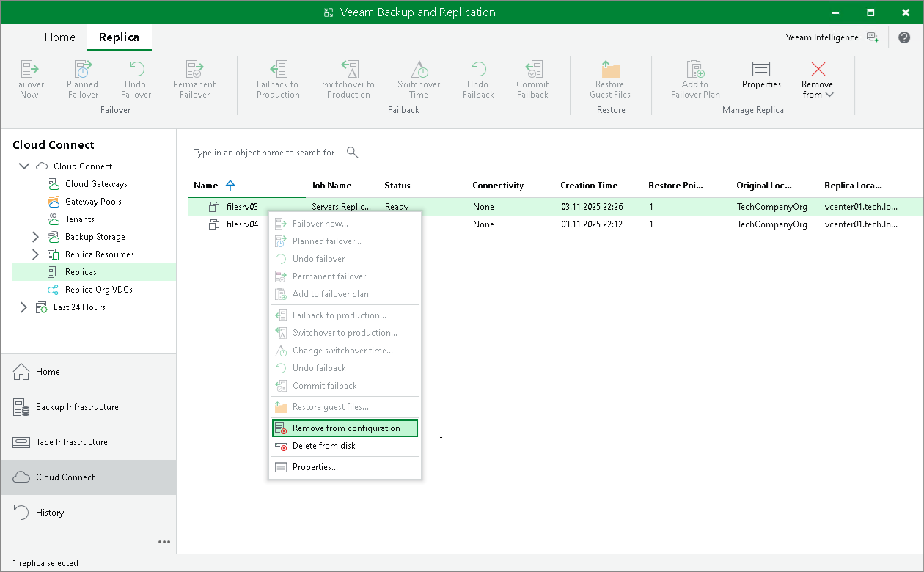Click the Veeam Intelligence icon
924x572 pixels.
click(872, 37)
